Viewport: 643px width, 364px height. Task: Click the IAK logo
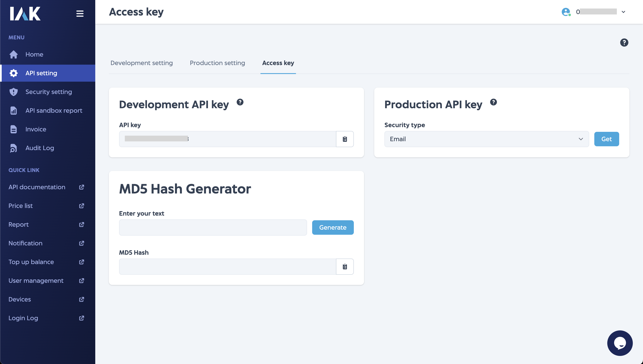click(x=25, y=13)
